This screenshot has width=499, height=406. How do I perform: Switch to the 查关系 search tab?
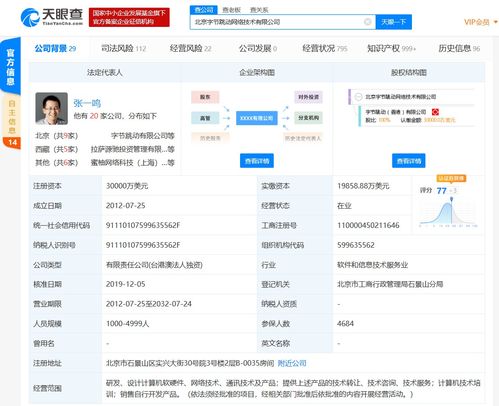259,10
